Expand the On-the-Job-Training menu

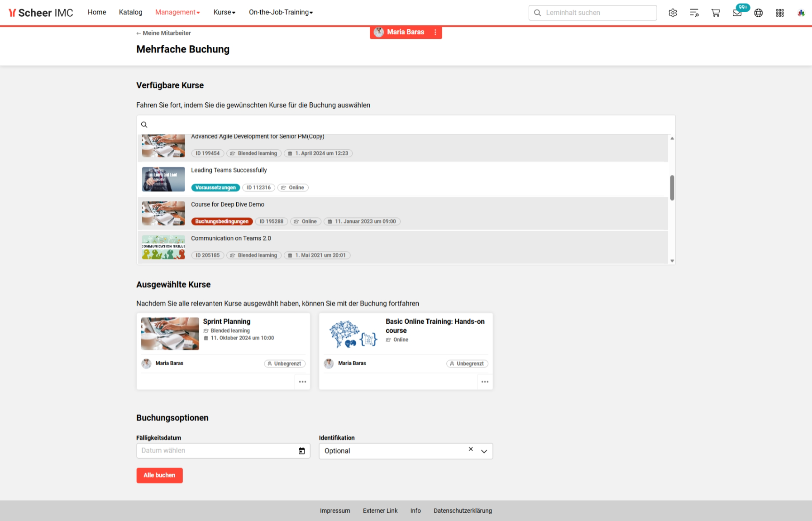pos(281,12)
